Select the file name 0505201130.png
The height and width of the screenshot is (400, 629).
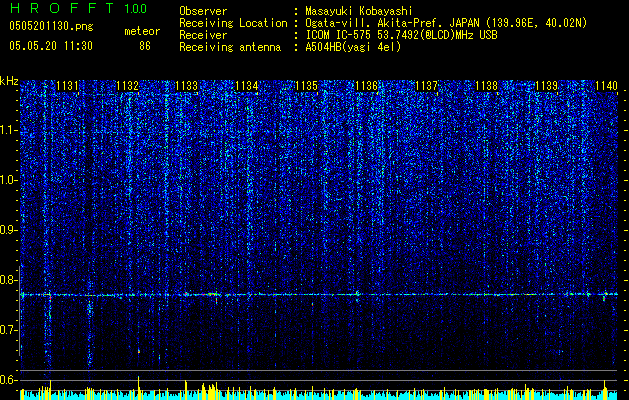click(x=51, y=27)
